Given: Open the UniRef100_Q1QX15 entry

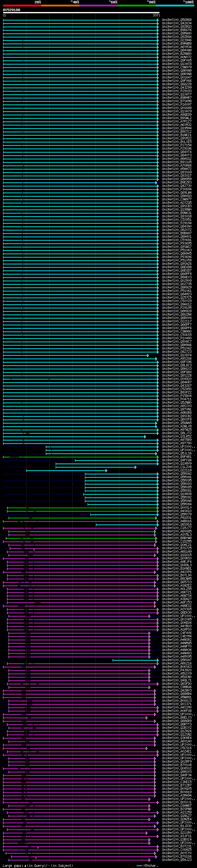Looking at the screenshot, I should 176,555.
